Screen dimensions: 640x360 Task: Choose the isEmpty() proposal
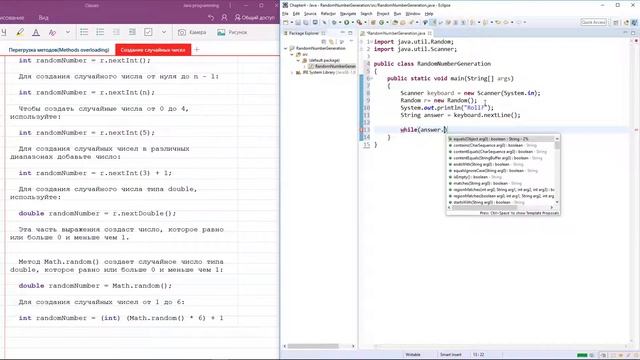tap(500, 177)
